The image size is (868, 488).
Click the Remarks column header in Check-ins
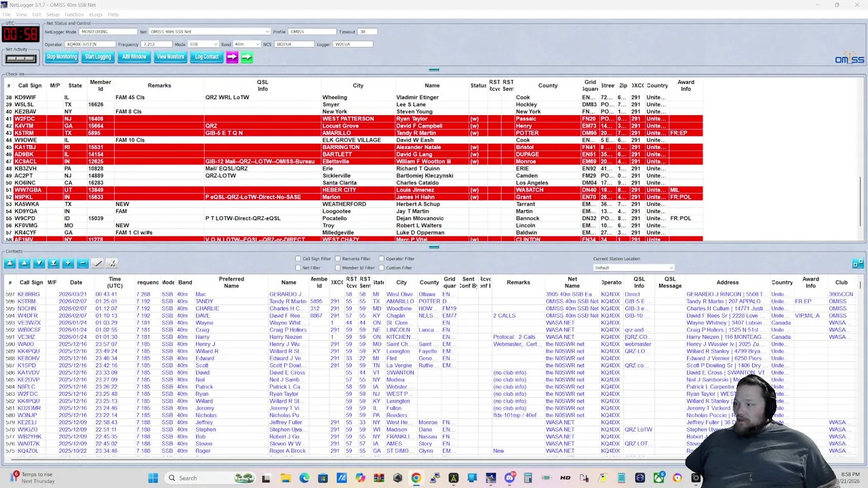[159, 85]
